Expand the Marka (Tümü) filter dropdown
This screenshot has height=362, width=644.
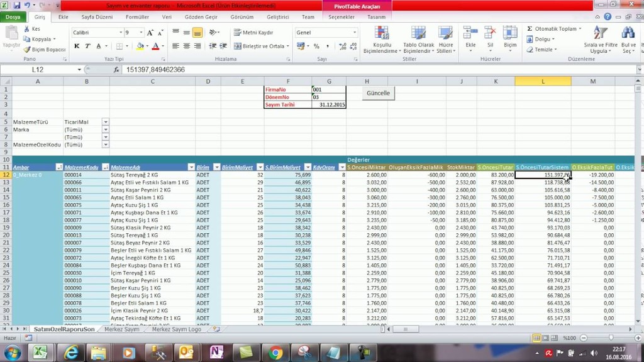(x=106, y=129)
